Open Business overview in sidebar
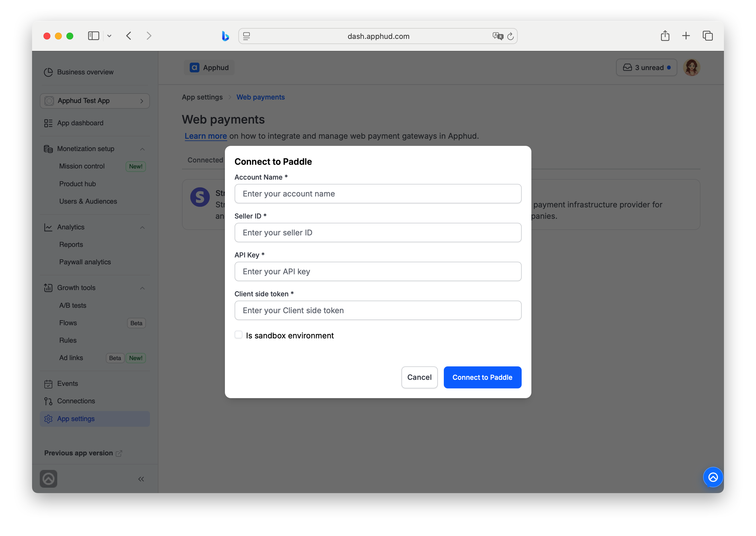This screenshot has width=756, height=536. pyautogui.click(x=85, y=72)
